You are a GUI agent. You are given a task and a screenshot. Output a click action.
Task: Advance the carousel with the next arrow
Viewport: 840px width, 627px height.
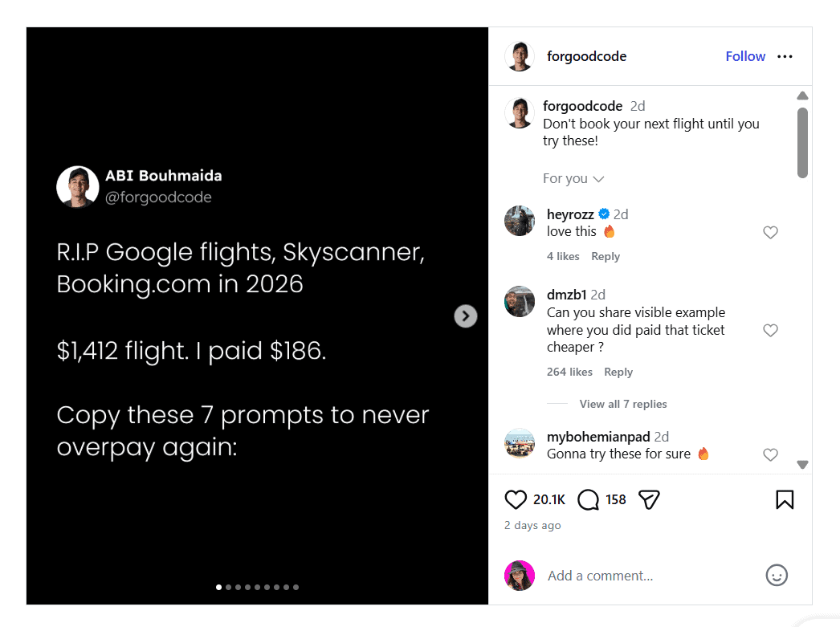pyautogui.click(x=466, y=316)
